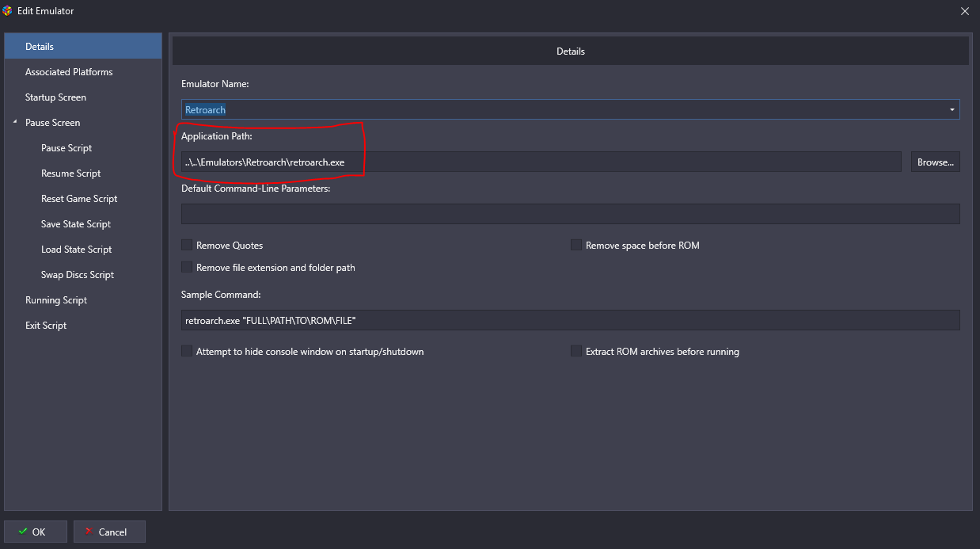This screenshot has width=980, height=549.
Task: Click the Cancel button
Action: click(x=110, y=532)
